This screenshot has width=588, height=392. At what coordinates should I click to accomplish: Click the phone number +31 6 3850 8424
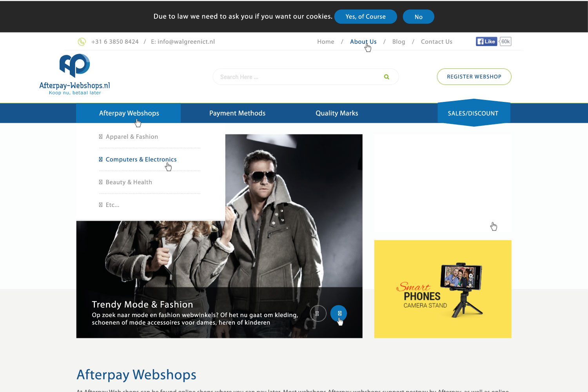coord(115,42)
